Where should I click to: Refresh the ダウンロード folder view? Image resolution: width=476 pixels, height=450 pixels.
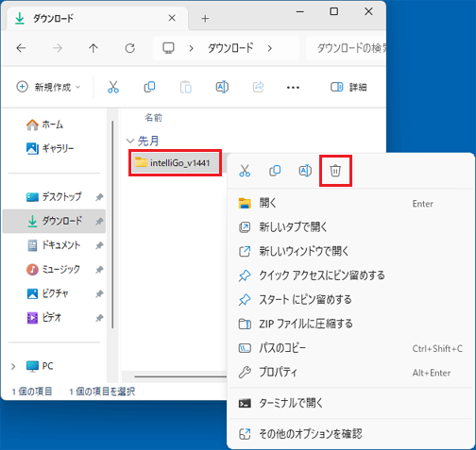pyautogui.click(x=129, y=48)
